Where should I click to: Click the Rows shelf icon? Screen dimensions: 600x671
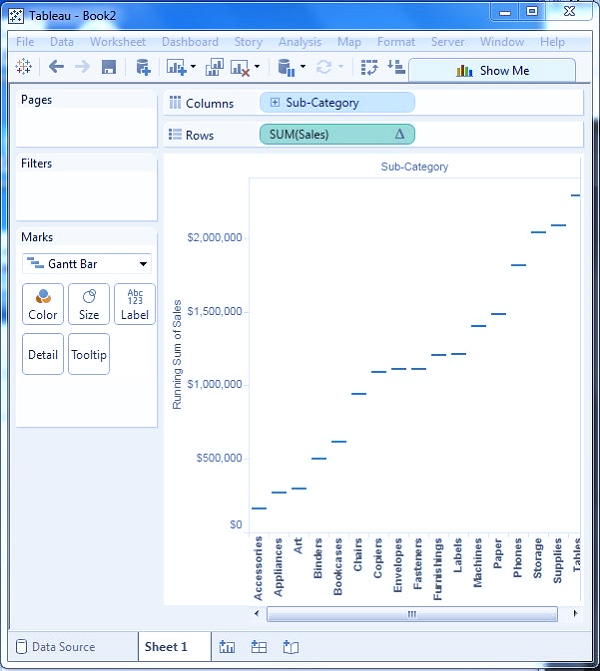tap(175, 134)
